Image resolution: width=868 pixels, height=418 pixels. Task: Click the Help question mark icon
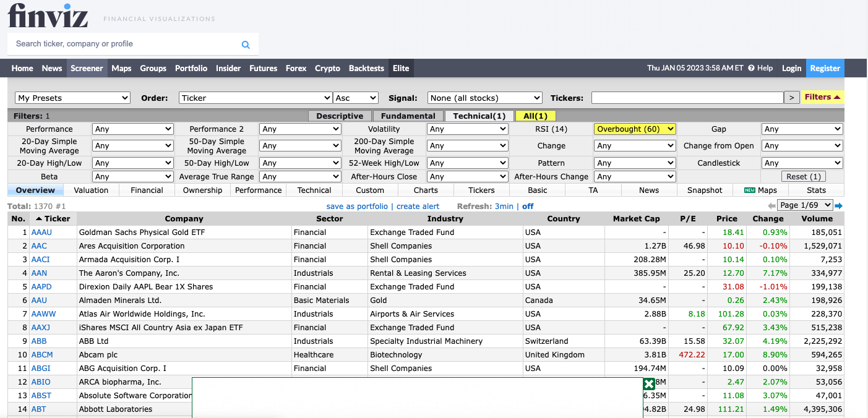point(751,68)
